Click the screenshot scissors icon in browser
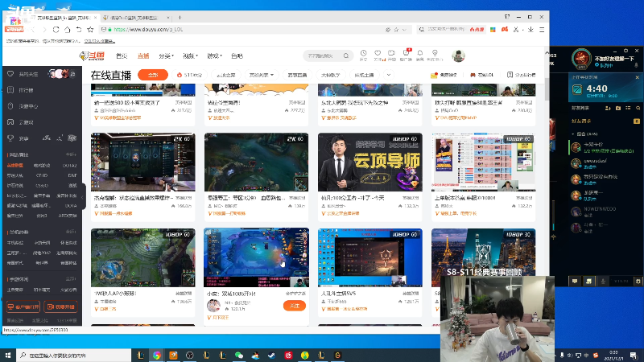 pos(516,30)
